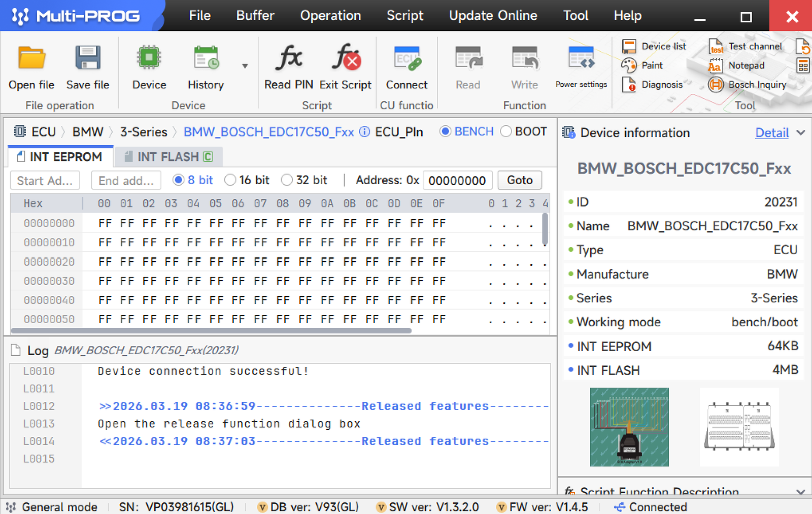Open the History list icon

(206, 58)
